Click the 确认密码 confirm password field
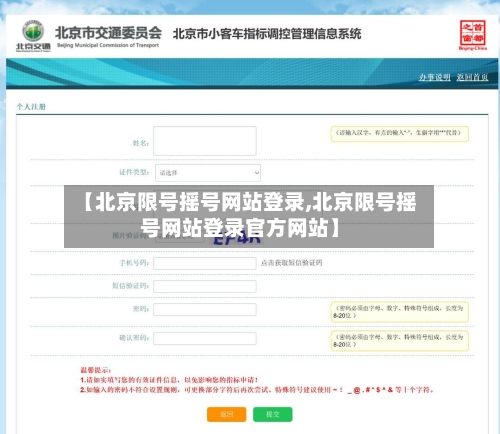 205,338
